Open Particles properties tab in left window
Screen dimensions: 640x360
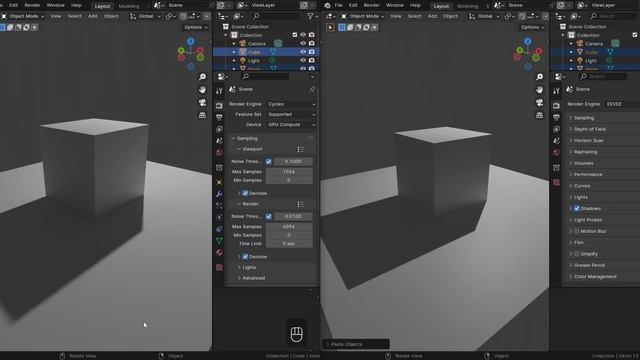(219, 205)
